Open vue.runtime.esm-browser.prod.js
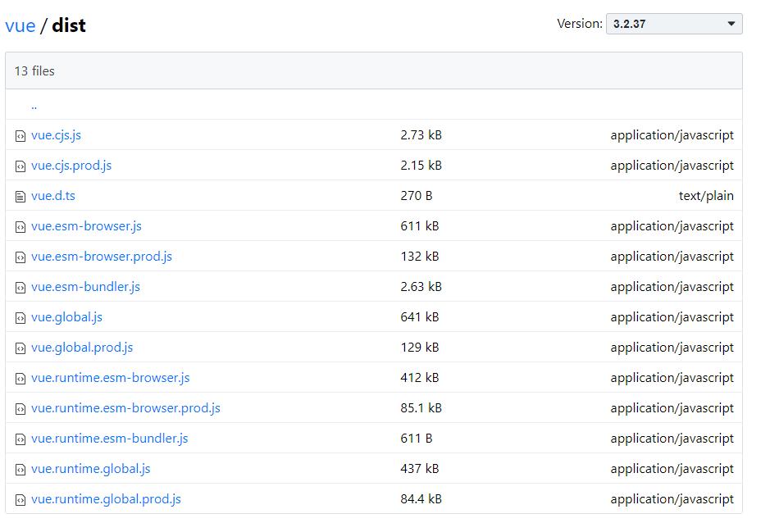The height and width of the screenshot is (532, 770). tap(125, 408)
